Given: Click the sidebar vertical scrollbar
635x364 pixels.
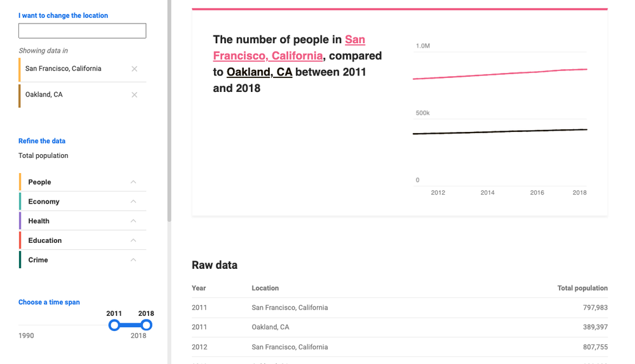Looking at the screenshot, I should click(169, 111).
